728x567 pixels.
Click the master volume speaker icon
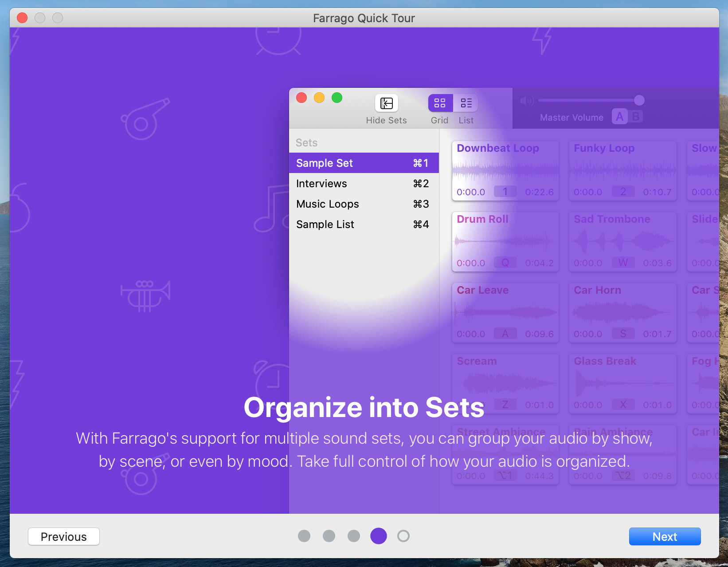[x=527, y=101]
